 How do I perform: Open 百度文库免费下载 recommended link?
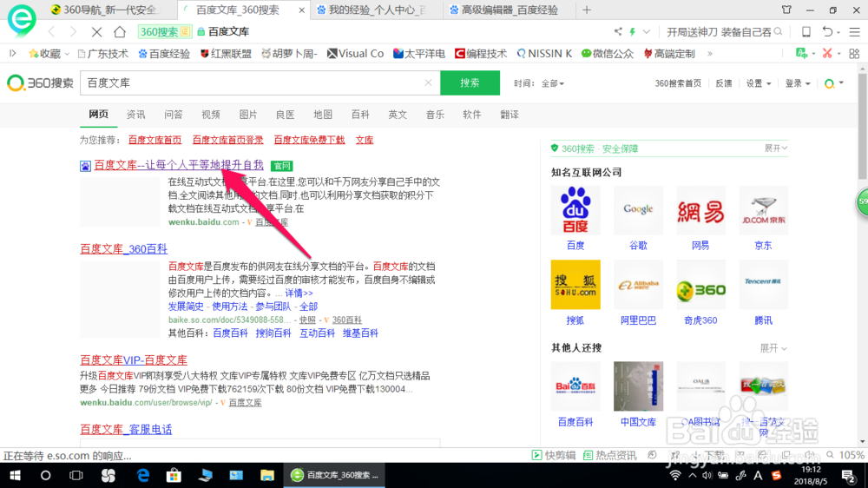[310, 140]
